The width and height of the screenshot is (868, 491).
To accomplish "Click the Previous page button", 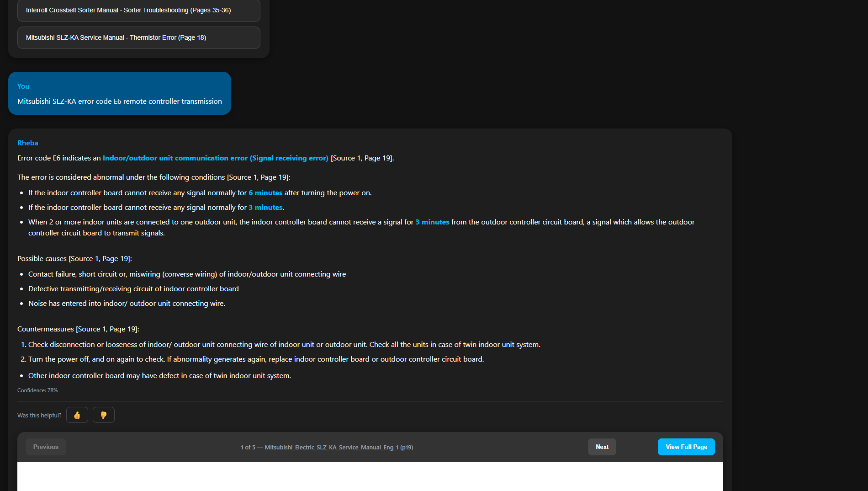I will pyautogui.click(x=45, y=447).
